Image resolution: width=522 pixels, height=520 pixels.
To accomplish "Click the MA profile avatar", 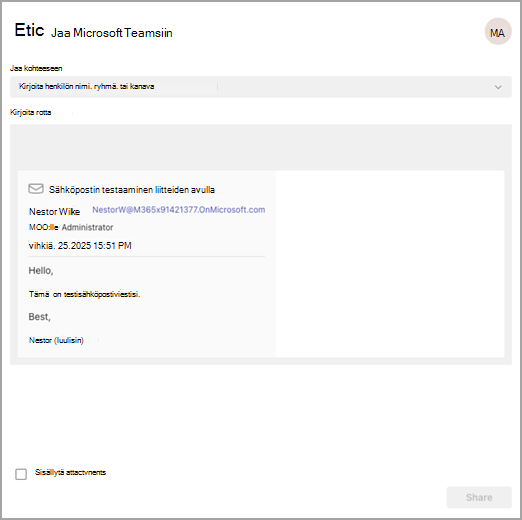I will point(498,31).
